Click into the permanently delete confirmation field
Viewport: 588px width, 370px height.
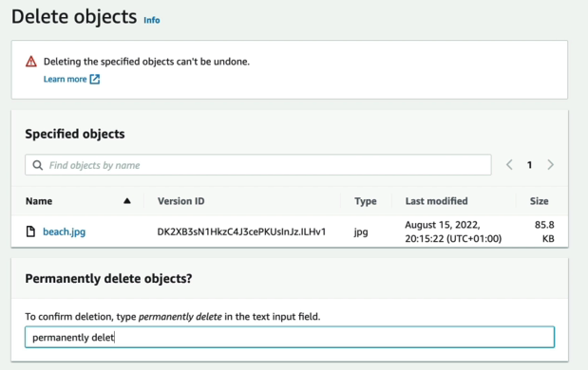290,337
